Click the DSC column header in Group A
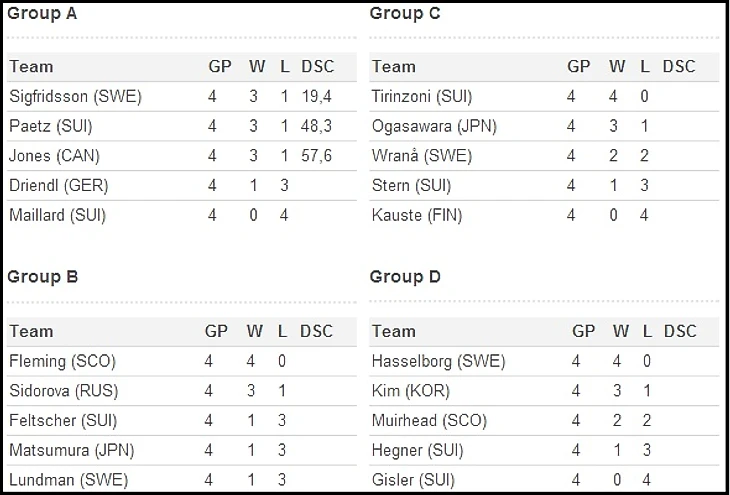The image size is (730, 495). click(x=317, y=67)
